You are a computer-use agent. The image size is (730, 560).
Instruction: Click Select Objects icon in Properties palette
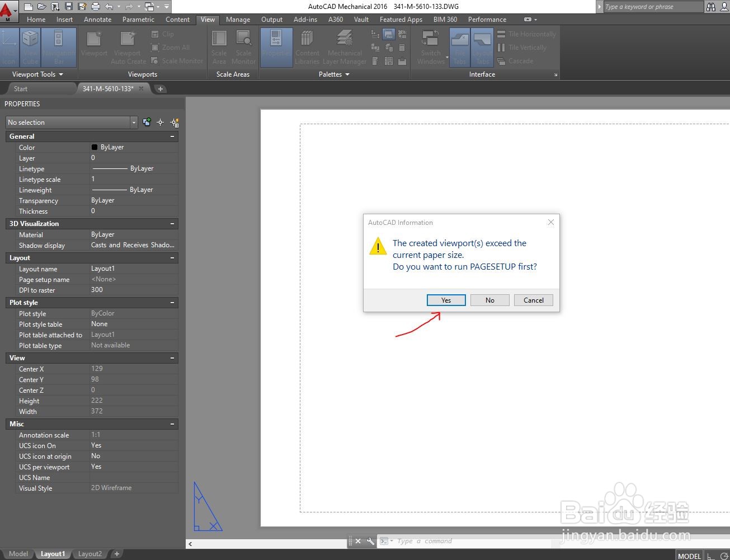pos(161,122)
